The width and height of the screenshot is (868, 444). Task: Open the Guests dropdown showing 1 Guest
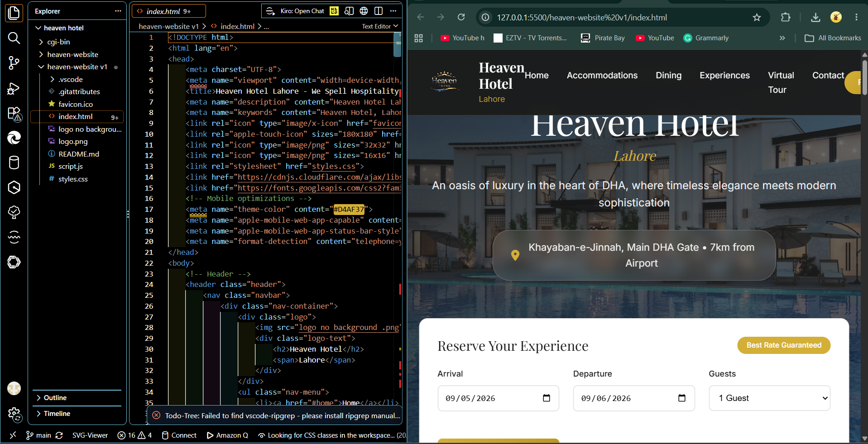769,398
